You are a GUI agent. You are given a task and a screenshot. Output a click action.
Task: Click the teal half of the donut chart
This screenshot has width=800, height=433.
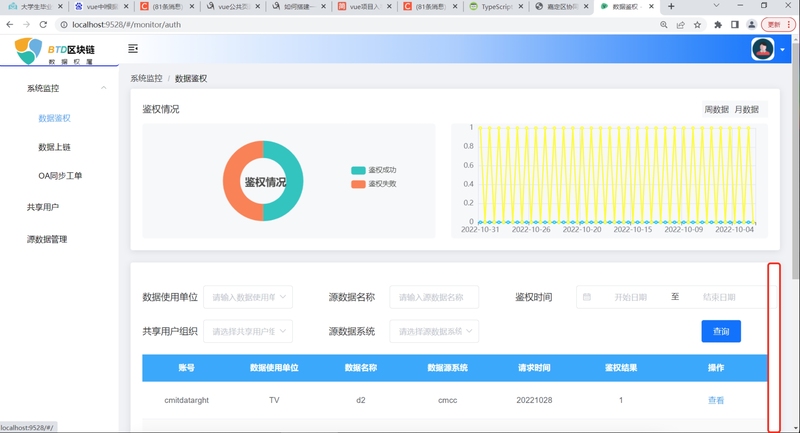(294, 181)
